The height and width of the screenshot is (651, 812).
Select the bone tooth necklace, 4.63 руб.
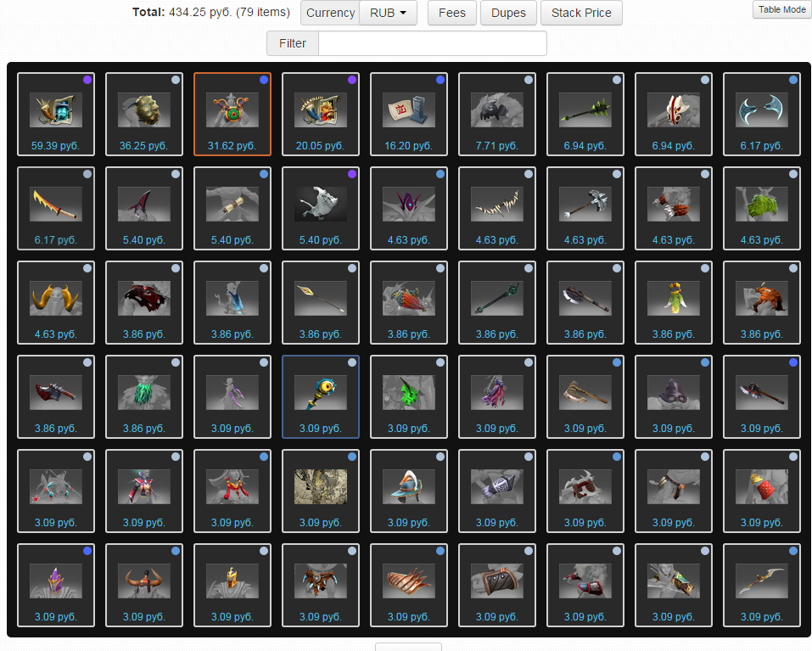[x=497, y=208]
